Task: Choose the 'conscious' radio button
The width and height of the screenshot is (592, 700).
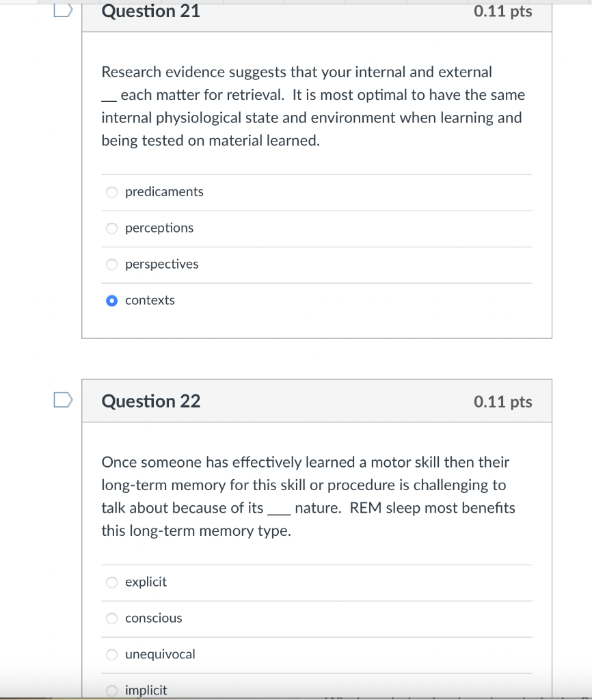Action: [x=112, y=619]
